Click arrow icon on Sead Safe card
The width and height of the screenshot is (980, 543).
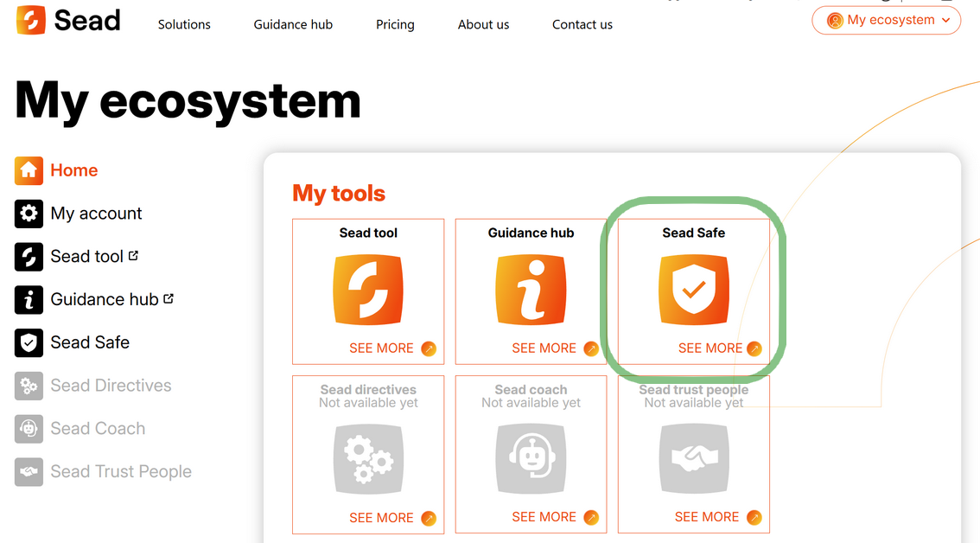(x=754, y=348)
